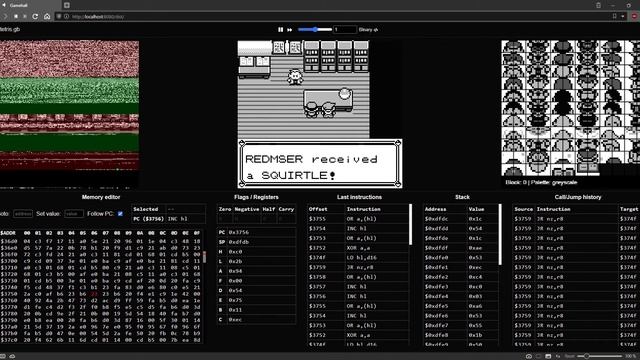This screenshot has height=360, width=640.
Task: Click the Stack panel scrollbar
Action: (x=500, y=235)
